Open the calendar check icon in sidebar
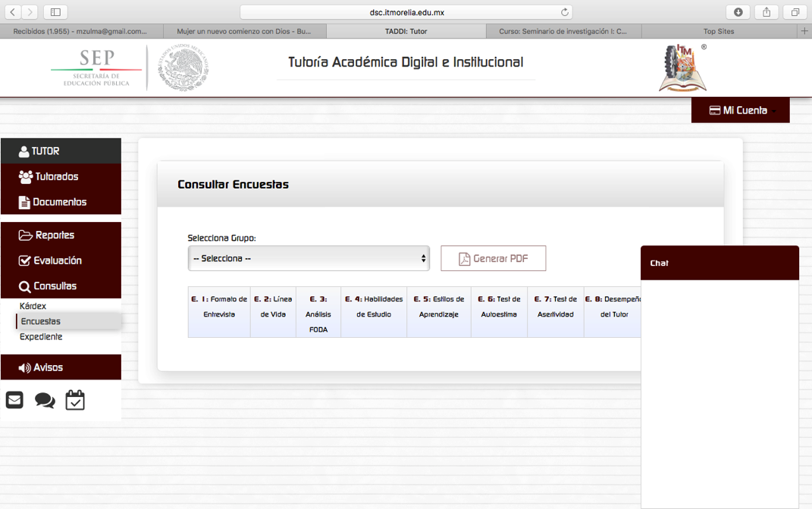The image size is (812, 509). tap(75, 400)
